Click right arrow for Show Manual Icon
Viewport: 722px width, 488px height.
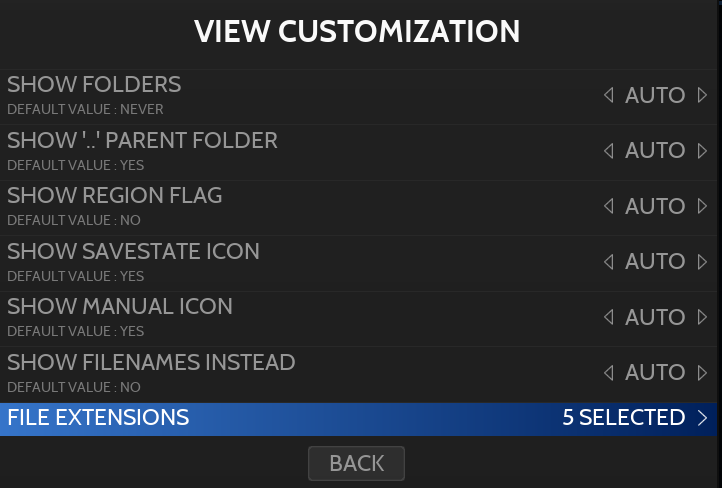click(702, 318)
